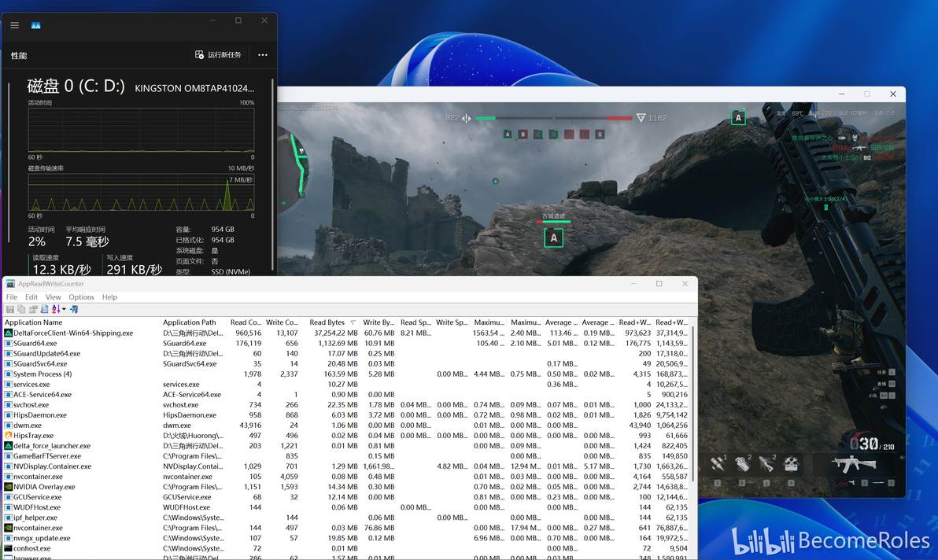Click the fourth gadget slot icon beside the rifle
This screenshot has width=938, height=560.
pos(791,463)
